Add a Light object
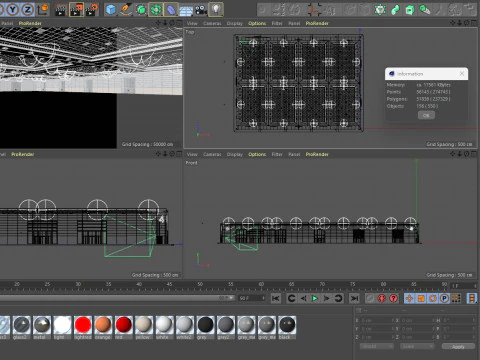480x360 pixels. [x=216, y=10]
